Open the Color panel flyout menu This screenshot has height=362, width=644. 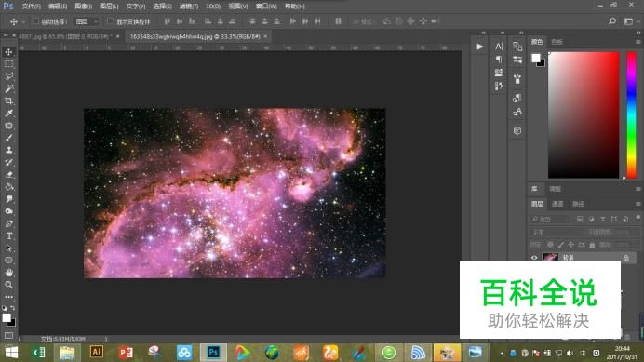[637, 42]
